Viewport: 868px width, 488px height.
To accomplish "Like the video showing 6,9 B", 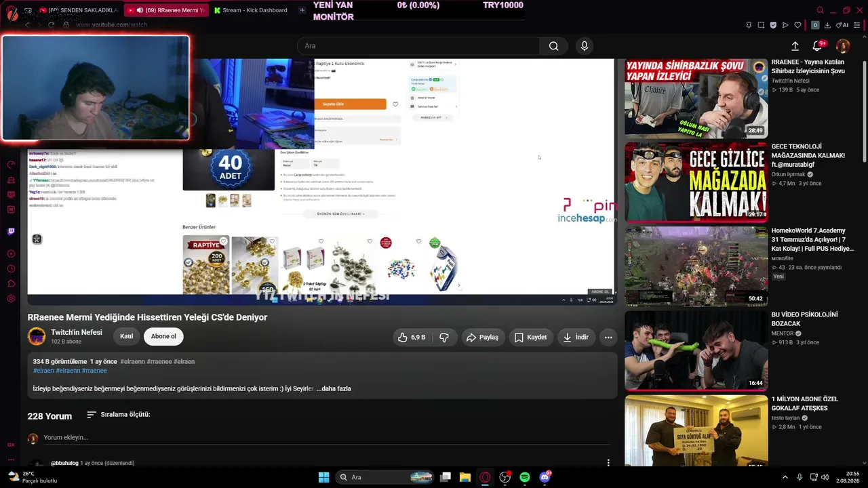I will pyautogui.click(x=412, y=337).
